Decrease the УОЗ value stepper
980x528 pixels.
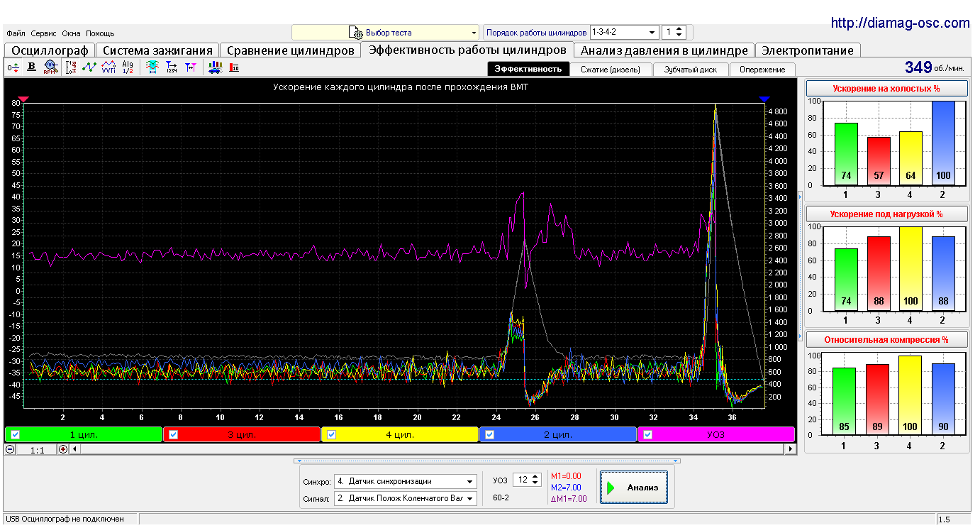pyautogui.click(x=535, y=484)
